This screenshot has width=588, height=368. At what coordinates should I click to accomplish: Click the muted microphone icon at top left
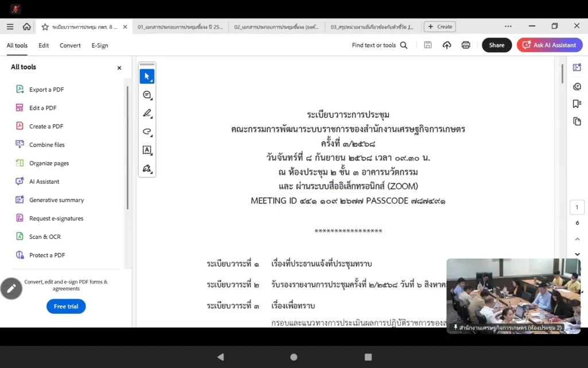coord(16,9)
